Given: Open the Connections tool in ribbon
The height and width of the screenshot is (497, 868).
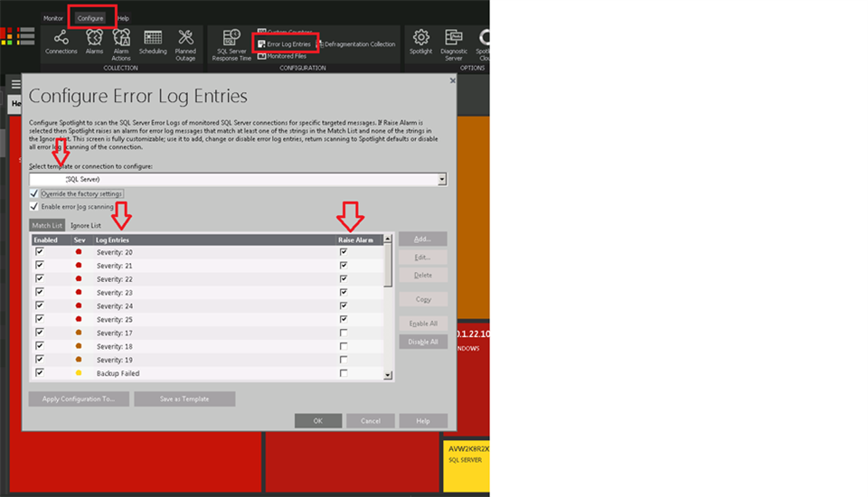Looking at the screenshot, I should (x=61, y=42).
